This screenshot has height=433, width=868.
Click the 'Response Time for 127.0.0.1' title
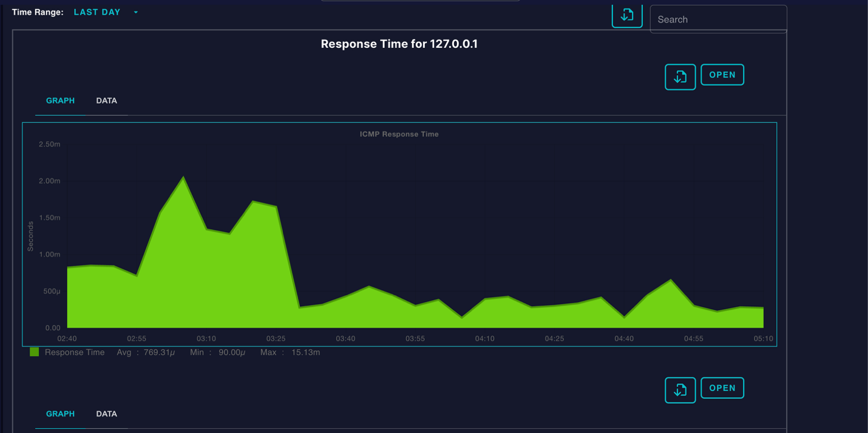click(399, 44)
